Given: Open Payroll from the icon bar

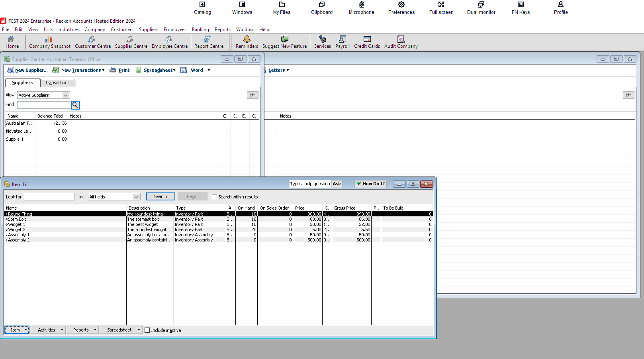Looking at the screenshot, I should click(x=342, y=42).
